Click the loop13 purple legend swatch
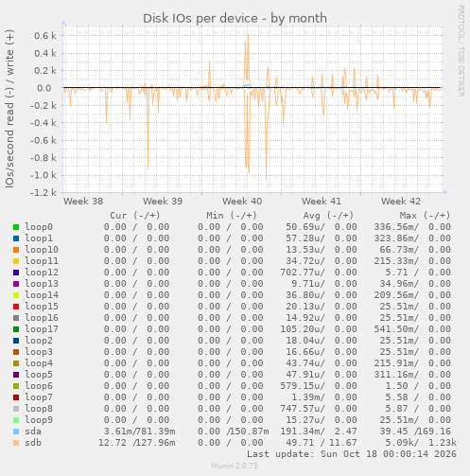 click(x=16, y=284)
